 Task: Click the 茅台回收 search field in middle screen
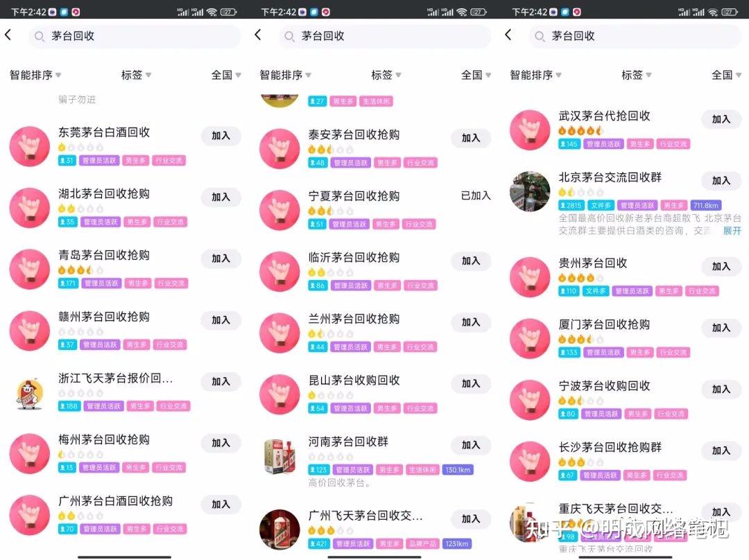tap(384, 36)
